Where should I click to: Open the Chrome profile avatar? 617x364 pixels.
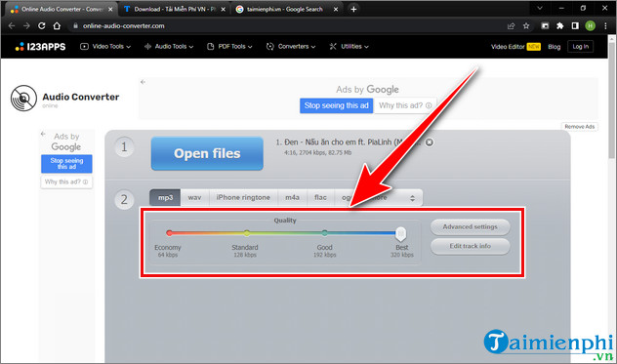(590, 26)
